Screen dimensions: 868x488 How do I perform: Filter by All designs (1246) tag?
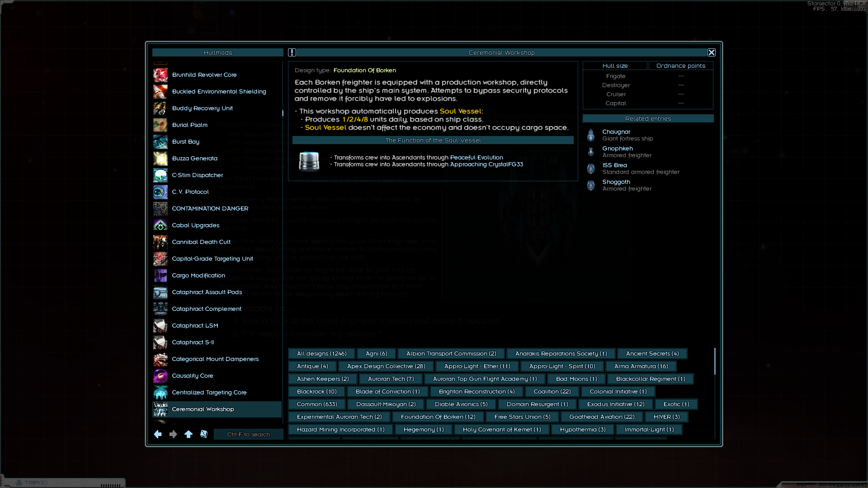point(321,354)
